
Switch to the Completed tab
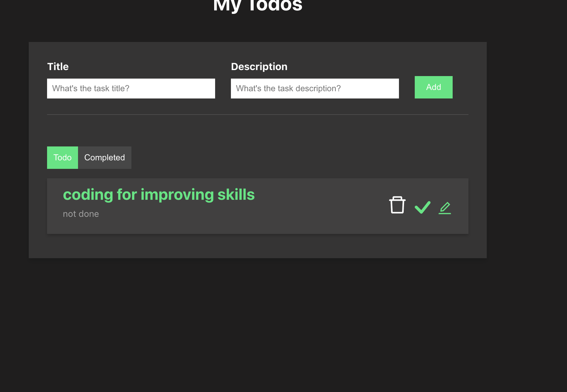tap(105, 157)
